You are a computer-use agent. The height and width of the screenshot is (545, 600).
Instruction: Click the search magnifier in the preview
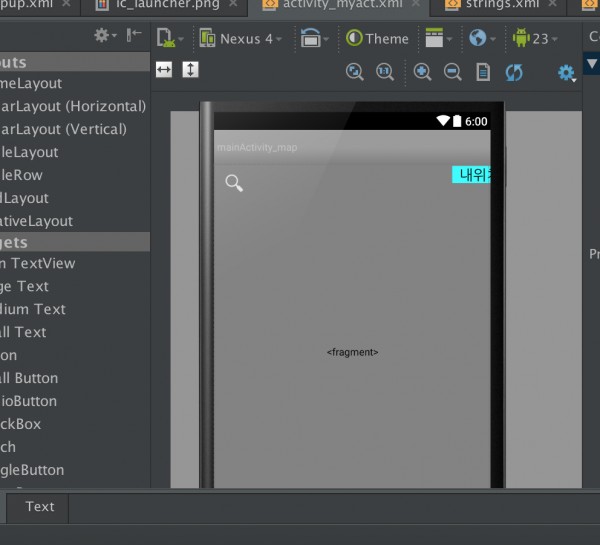pos(234,183)
